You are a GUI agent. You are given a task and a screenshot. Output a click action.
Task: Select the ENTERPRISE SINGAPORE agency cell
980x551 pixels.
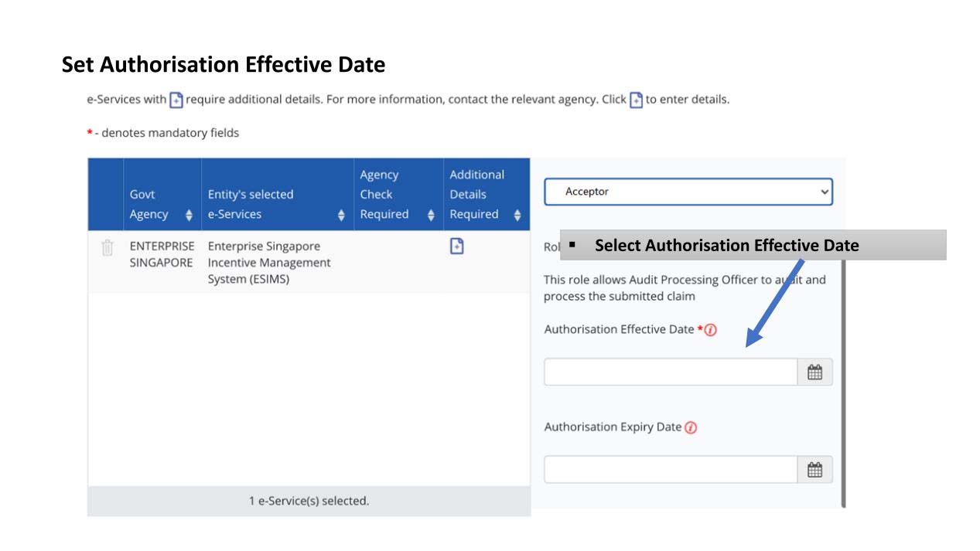[162, 254]
